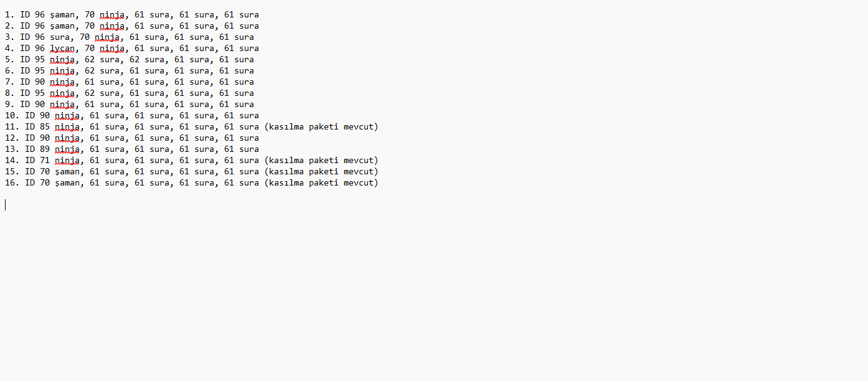Click the line number "9."
This screenshot has height=381, width=868.
click(x=9, y=105)
